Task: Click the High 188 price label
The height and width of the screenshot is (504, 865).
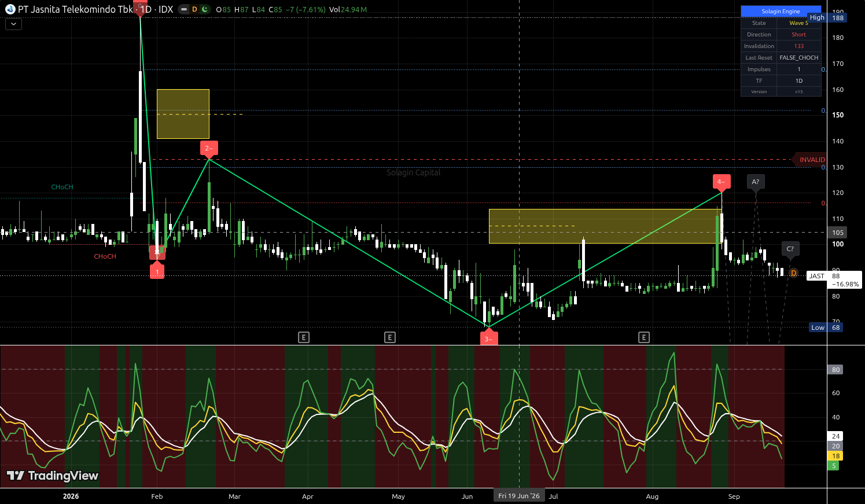Action: click(x=827, y=18)
